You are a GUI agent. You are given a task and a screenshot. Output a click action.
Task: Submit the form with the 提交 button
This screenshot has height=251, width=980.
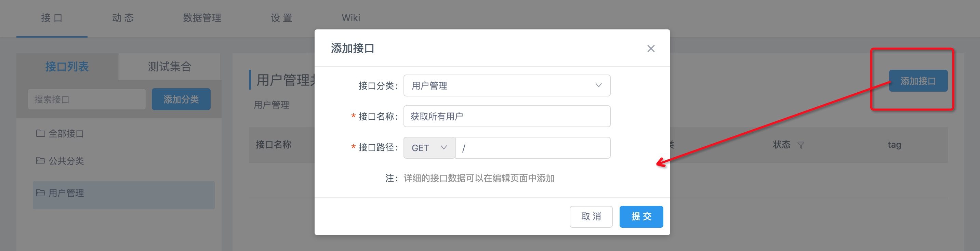(641, 216)
